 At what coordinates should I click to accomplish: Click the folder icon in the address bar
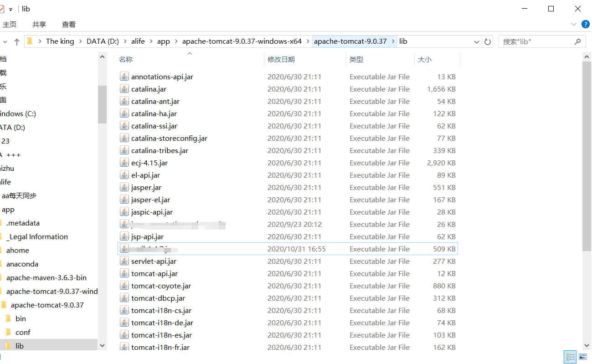tap(30, 41)
